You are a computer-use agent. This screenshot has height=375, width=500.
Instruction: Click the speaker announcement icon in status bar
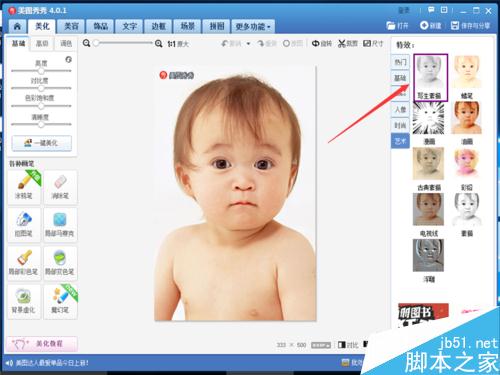point(9,363)
